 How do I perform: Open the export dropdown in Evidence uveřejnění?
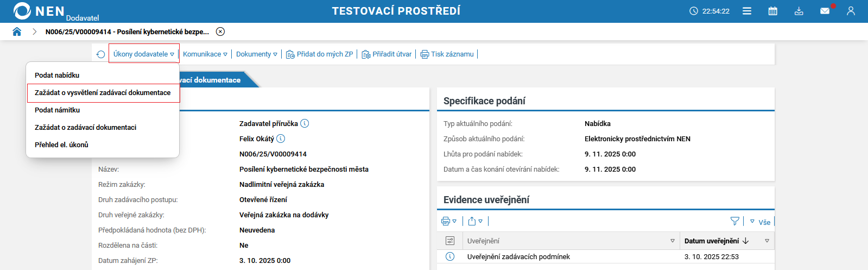pos(475,221)
